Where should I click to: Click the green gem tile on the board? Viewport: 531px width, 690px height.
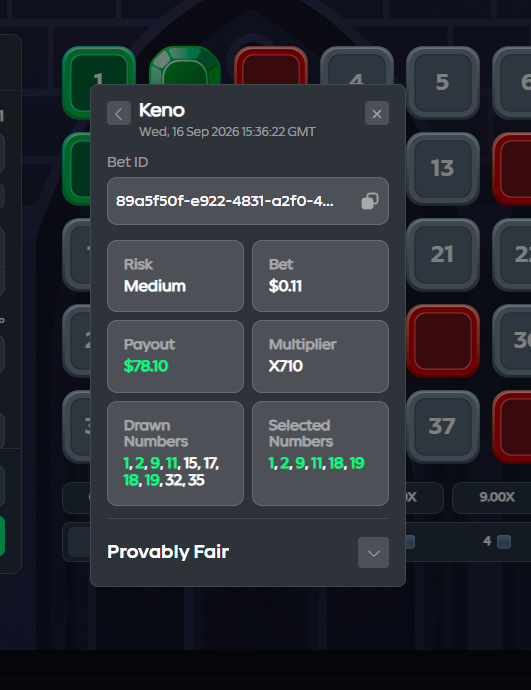185,66
